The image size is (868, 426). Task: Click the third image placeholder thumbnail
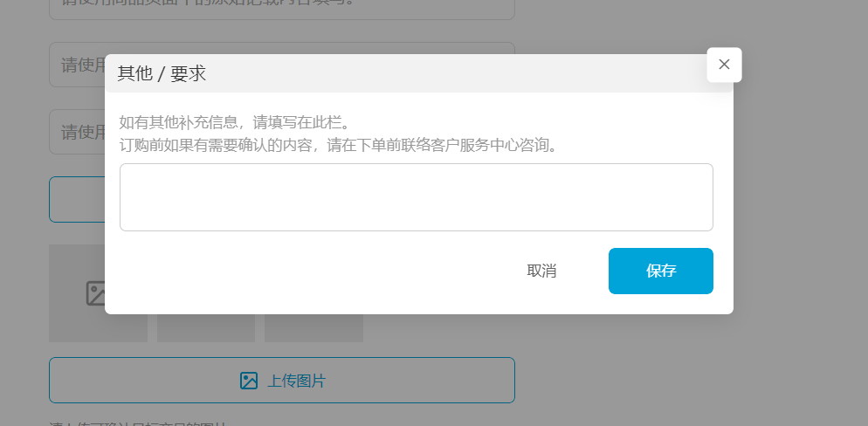313,328
